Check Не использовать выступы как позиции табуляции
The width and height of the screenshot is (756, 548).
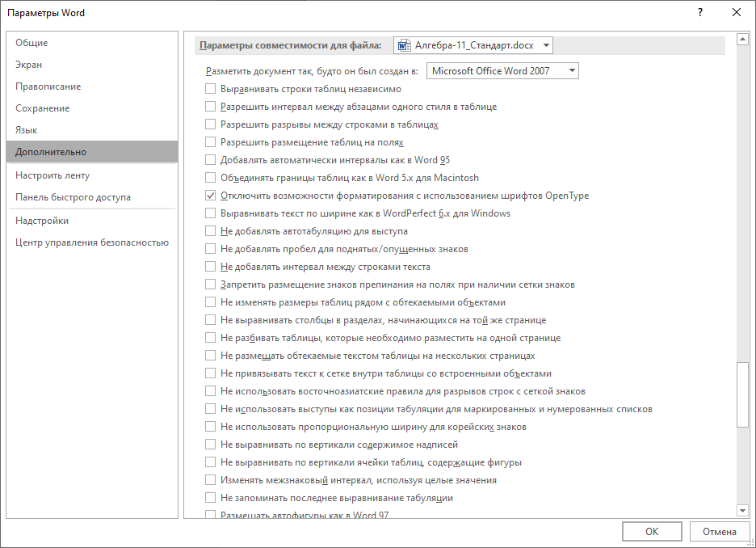(210, 409)
